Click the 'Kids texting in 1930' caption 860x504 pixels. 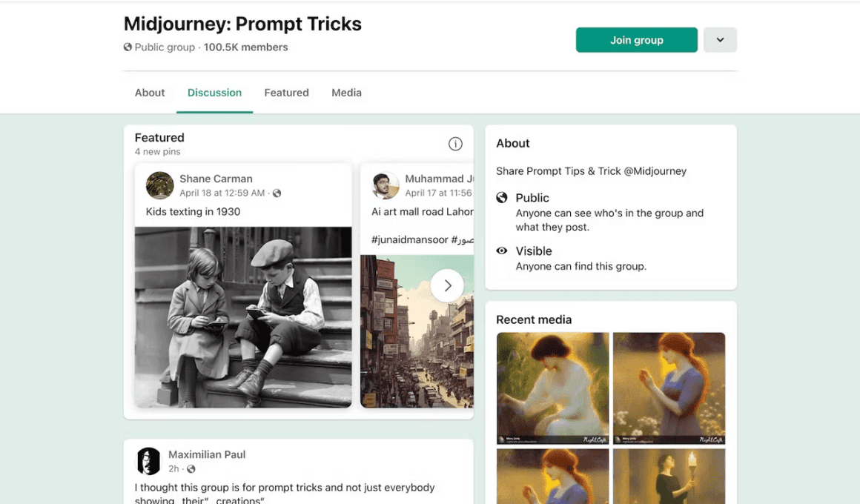pyautogui.click(x=193, y=212)
